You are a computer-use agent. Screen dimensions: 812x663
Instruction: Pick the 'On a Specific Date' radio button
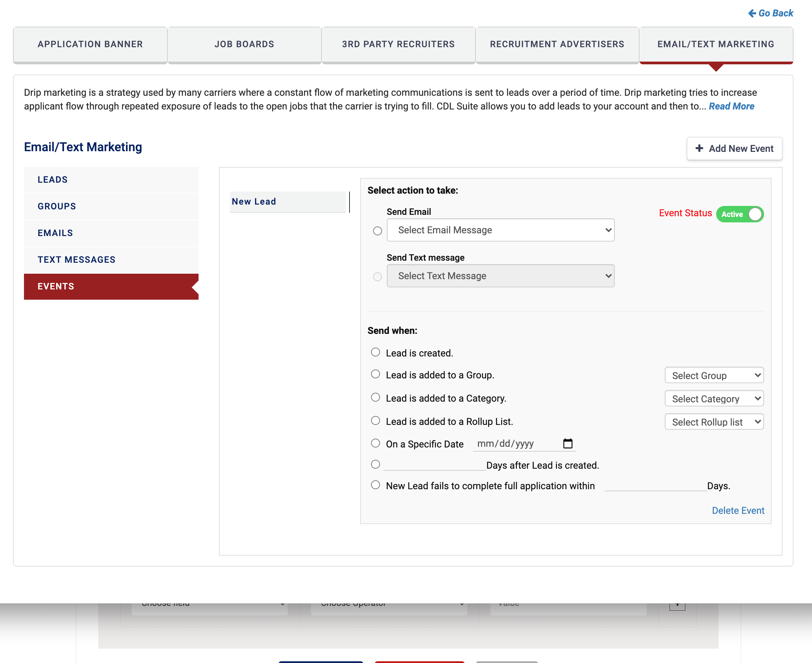coord(375,443)
